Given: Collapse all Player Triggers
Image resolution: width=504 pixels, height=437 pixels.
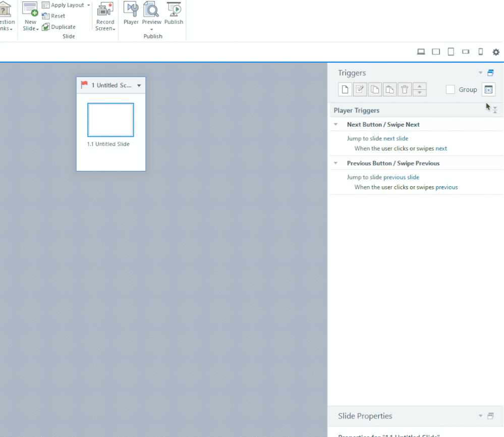Looking at the screenshot, I should pyautogui.click(x=495, y=110).
